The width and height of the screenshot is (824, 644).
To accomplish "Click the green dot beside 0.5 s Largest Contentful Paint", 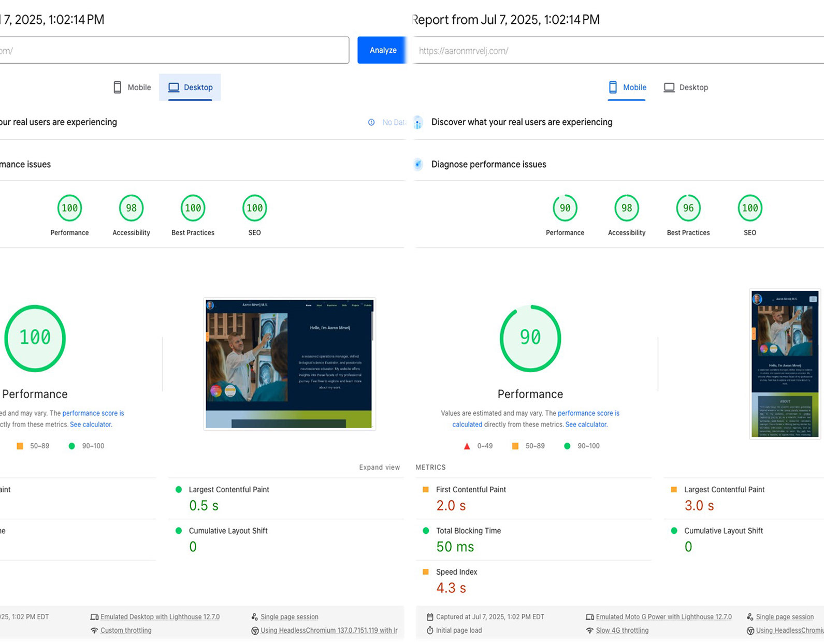I will point(179,490).
